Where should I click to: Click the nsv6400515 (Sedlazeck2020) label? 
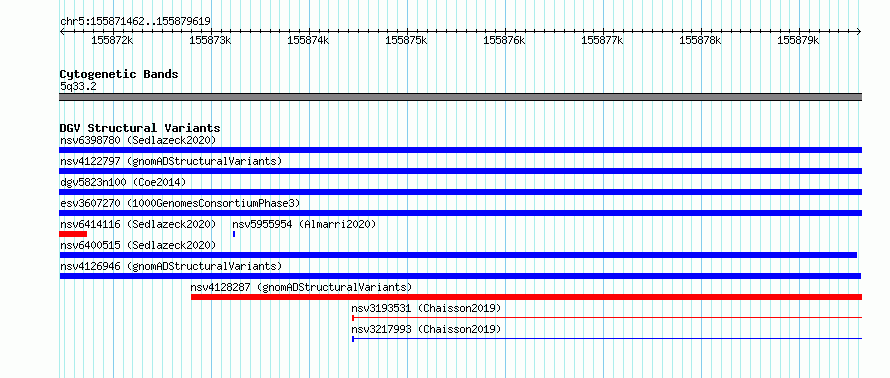click(138, 245)
